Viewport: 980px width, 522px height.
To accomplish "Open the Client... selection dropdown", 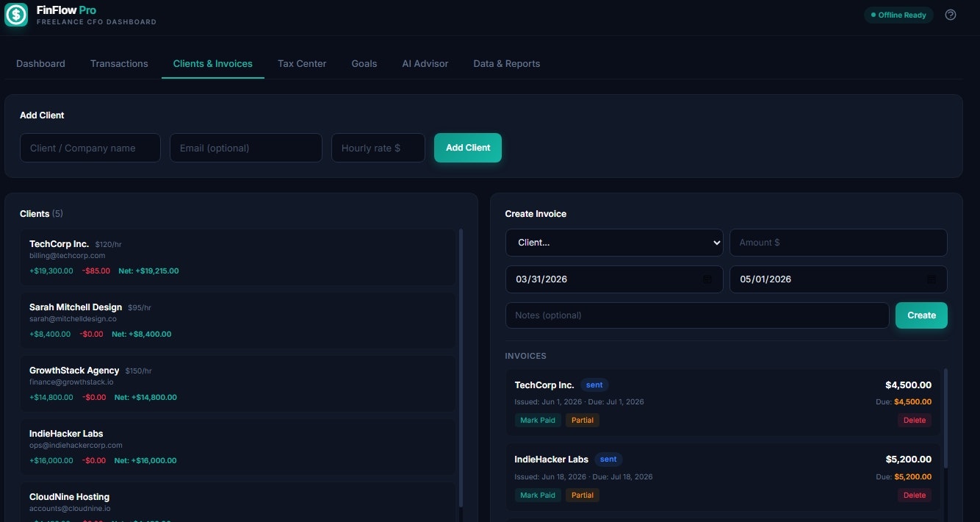I will (x=614, y=242).
